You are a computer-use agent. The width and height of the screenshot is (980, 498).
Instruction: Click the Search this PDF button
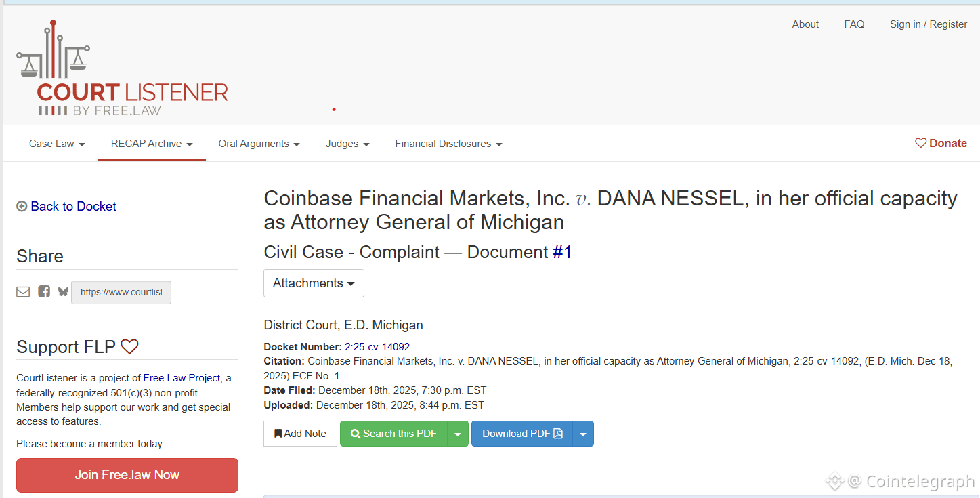393,434
